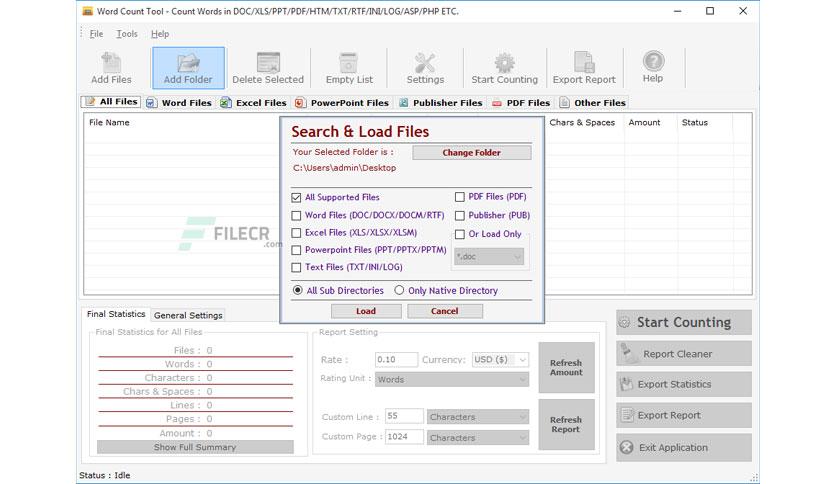Image resolution: width=836 pixels, height=484 pixels.
Task: Click the Export Report button in right panel
Action: (x=684, y=415)
